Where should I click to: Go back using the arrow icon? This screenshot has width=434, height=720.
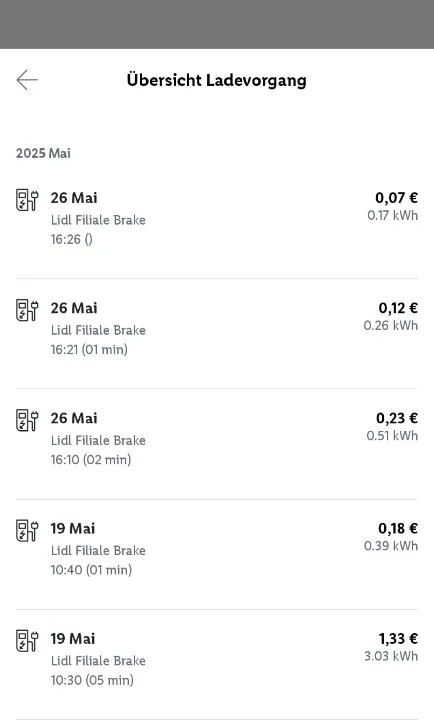click(x=27, y=80)
